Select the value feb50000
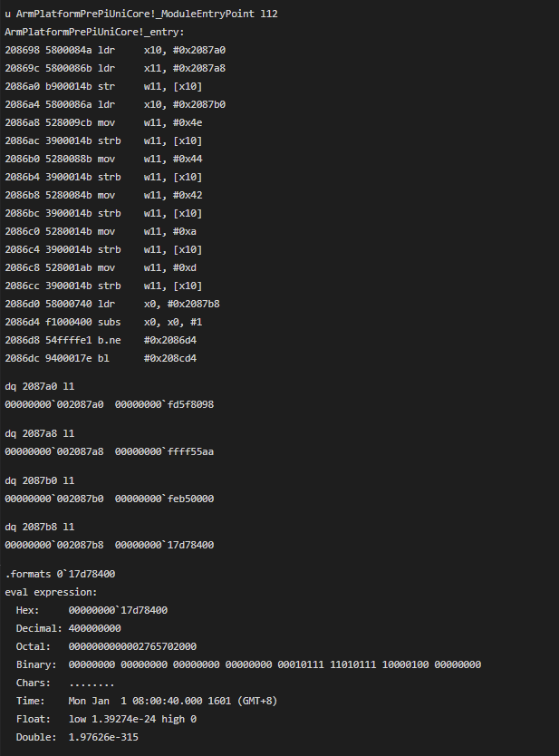This screenshot has height=756, width=559. pyautogui.click(x=190, y=499)
